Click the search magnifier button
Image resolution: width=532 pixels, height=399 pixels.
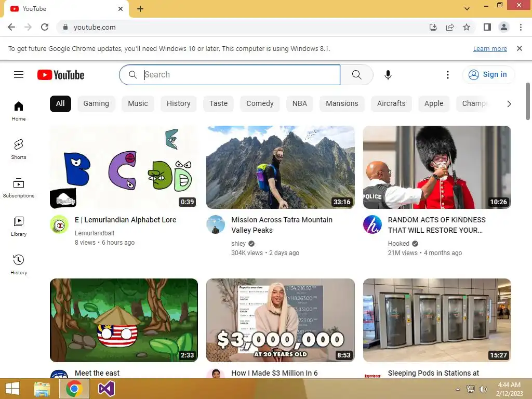coord(356,75)
